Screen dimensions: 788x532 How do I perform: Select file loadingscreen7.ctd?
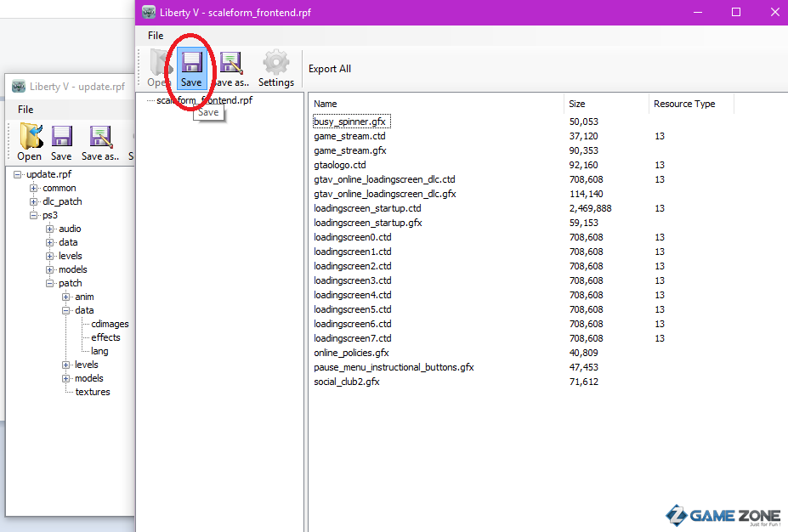tap(352, 338)
